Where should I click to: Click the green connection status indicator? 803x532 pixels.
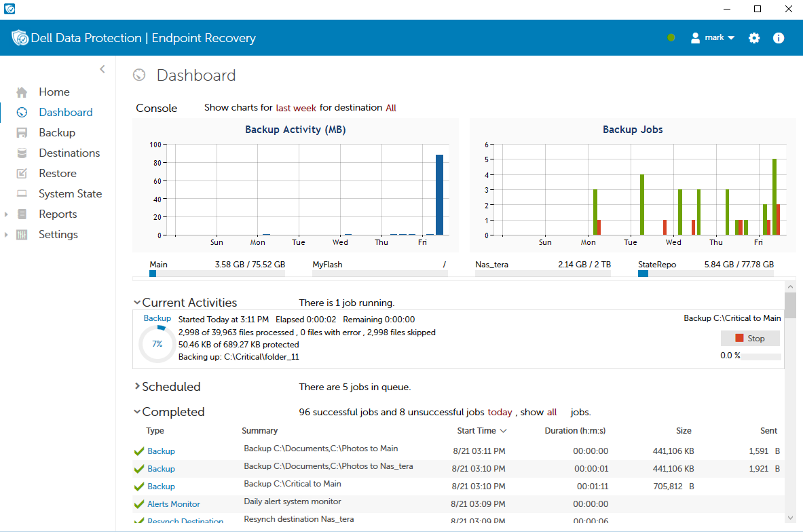click(x=671, y=38)
